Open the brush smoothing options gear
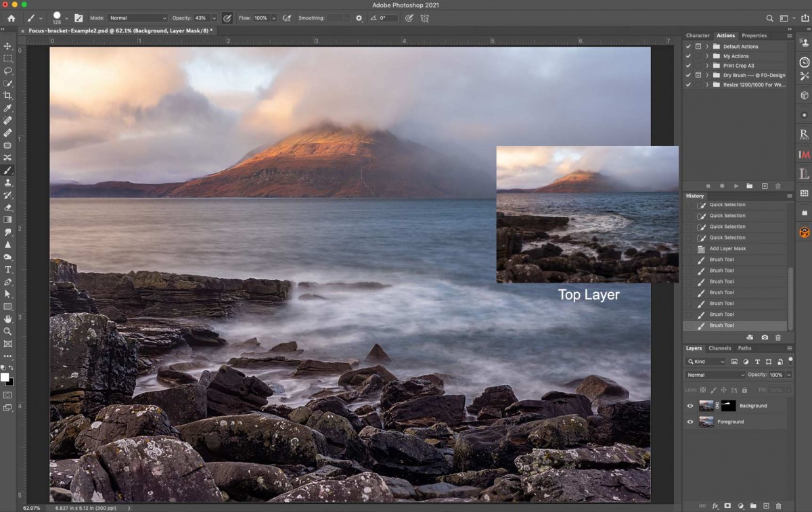 [359, 18]
